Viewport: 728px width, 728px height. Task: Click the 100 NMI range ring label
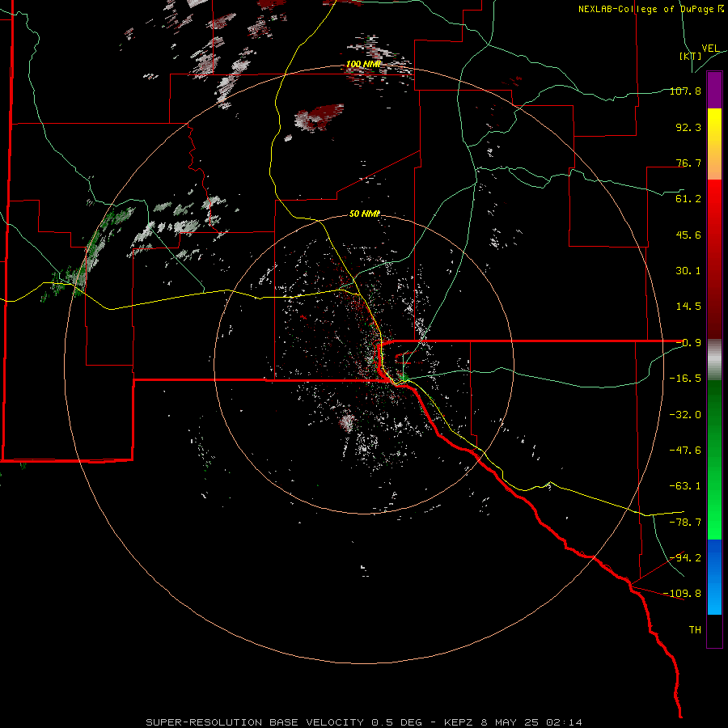coord(363,64)
